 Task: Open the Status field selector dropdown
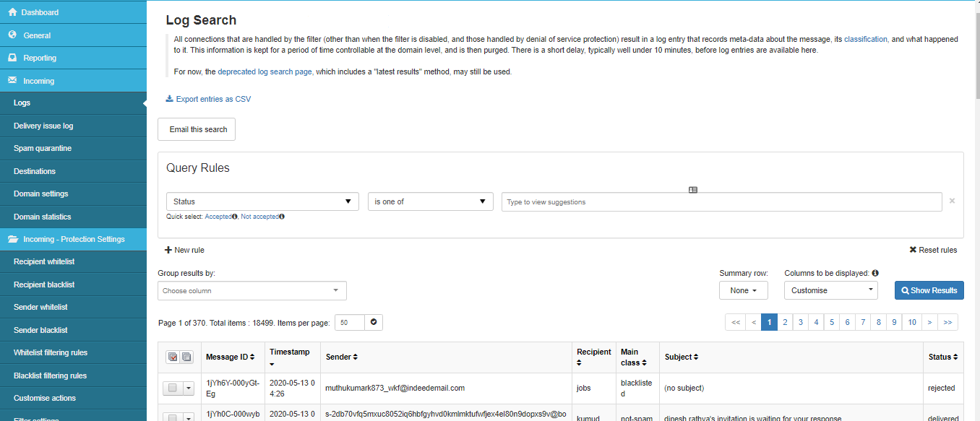262,201
